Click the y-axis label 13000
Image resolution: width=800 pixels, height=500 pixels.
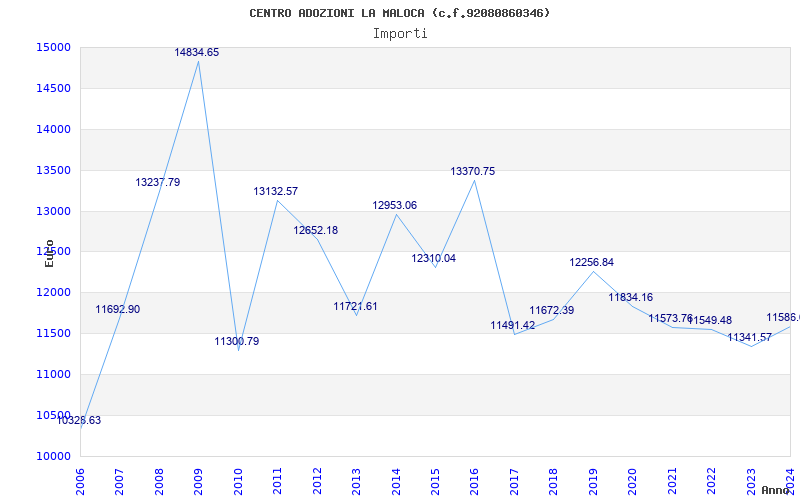(x=53, y=211)
